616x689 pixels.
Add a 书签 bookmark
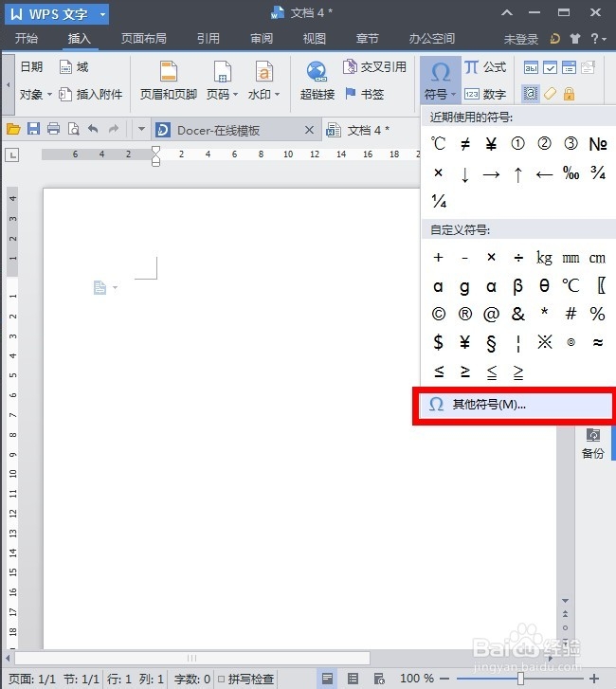pyautogui.click(x=364, y=94)
